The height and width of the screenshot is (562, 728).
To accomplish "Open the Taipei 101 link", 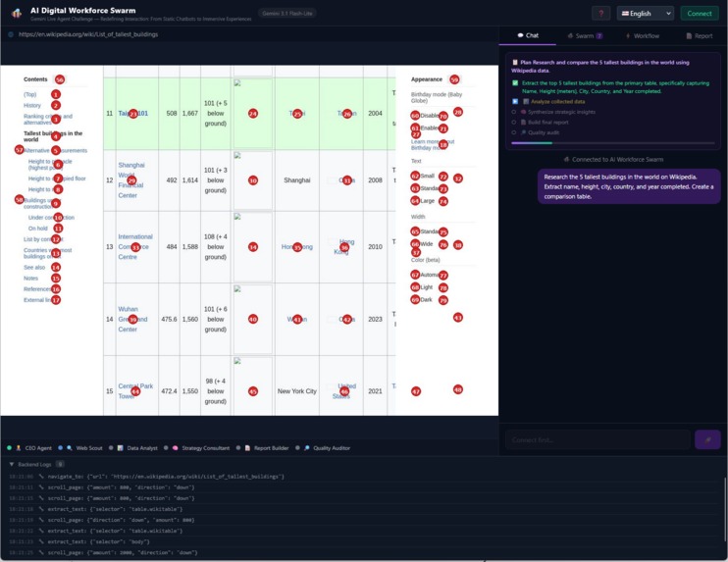I will coord(132,113).
